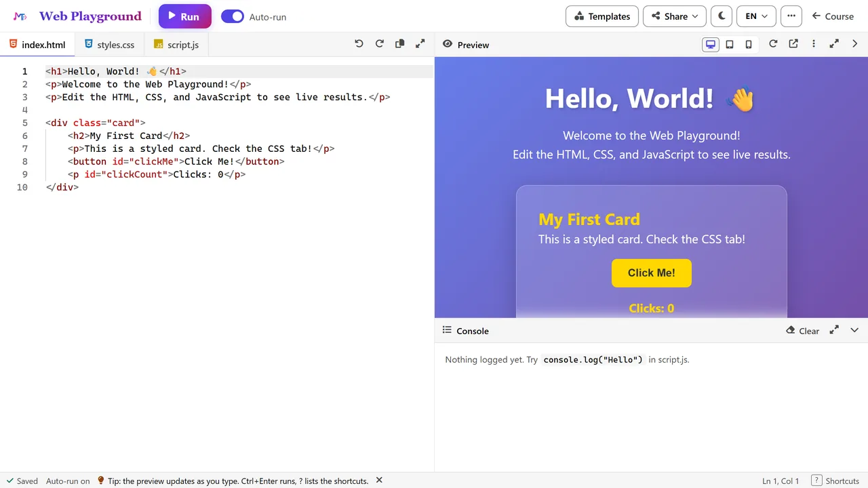Run the code with the Run button
The height and width of the screenshot is (488, 868).
click(185, 16)
